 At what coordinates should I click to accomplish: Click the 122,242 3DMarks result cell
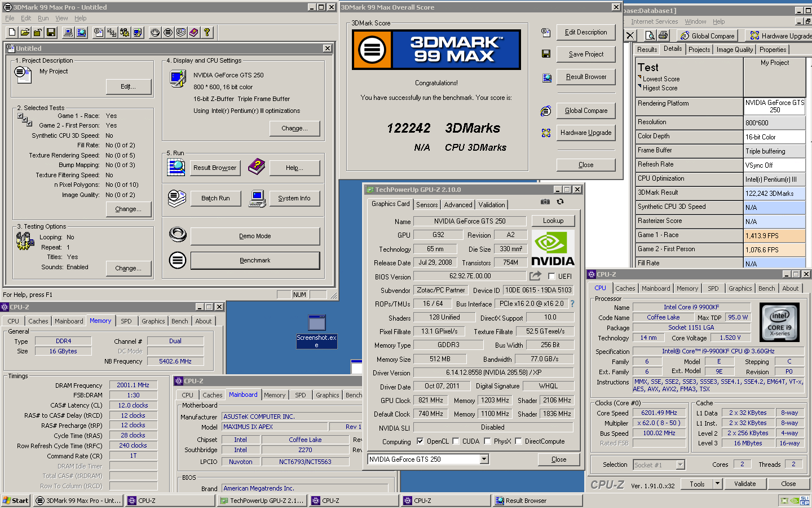(x=775, y=193)
